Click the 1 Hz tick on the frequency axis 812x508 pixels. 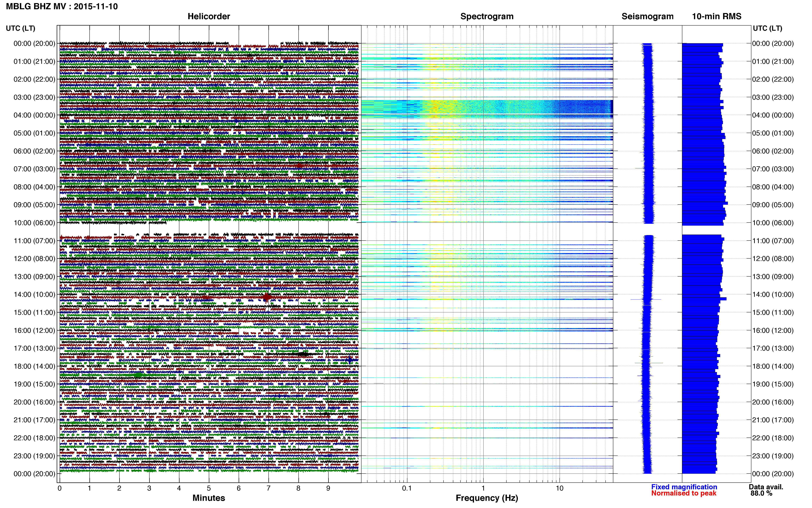(x=483, y=488)
